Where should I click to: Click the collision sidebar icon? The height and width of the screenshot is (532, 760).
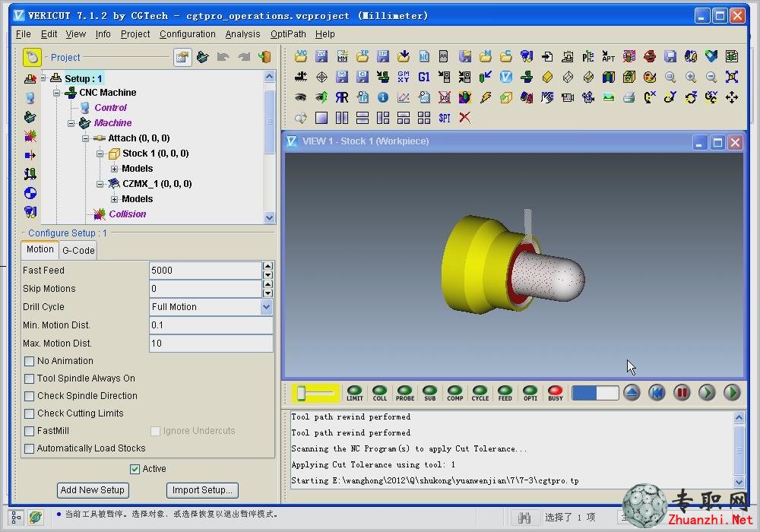pos(30,136)
